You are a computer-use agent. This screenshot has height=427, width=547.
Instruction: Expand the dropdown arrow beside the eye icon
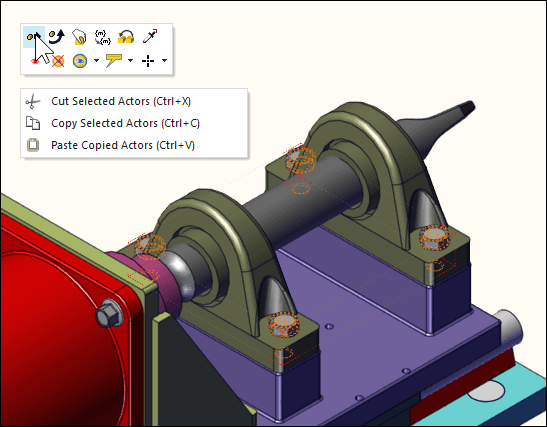[96, 61]
